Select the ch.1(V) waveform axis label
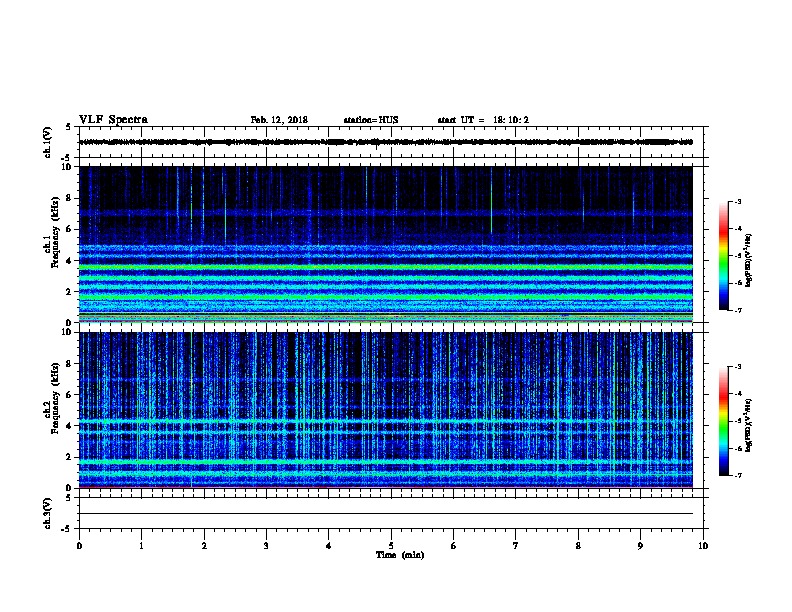Screen dimensions: 792x612 click(47, 142)
